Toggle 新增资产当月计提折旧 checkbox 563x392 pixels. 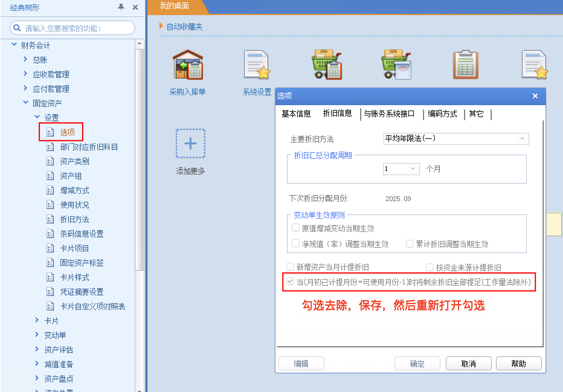pyautogui.click(x=290, y=266)
